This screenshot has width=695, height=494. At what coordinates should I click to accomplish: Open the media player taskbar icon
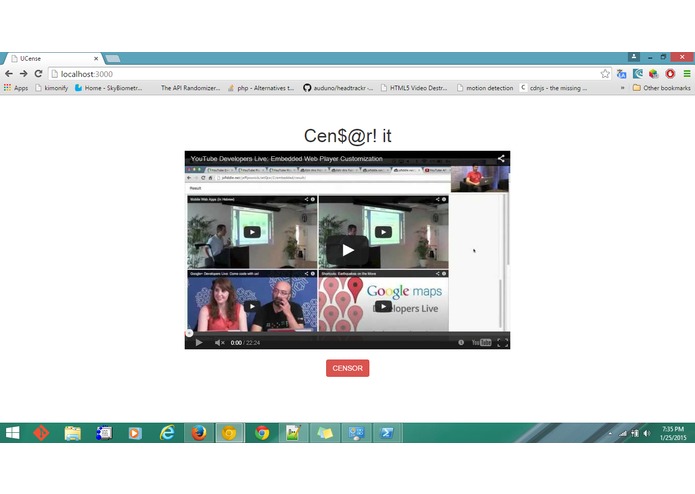point(135,433)
